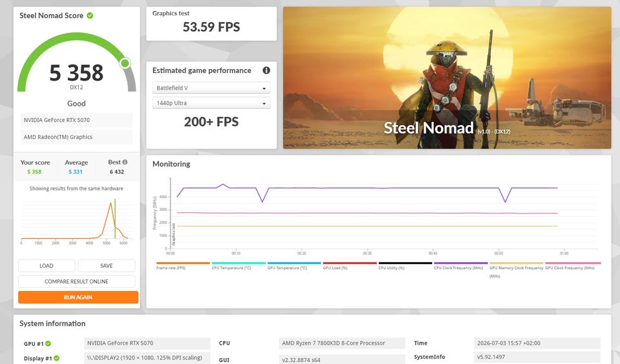This screenshot has width=620, height=364.
Task: Toggle the Frame rate (FPS) legend item
Action: coord(183,266)
